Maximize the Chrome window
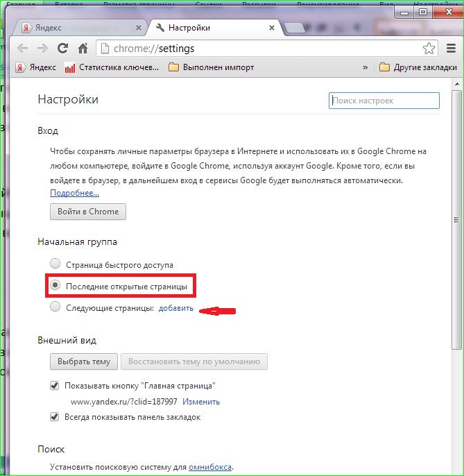The height and width of the screenshot is (476, 464). [422, 12]
